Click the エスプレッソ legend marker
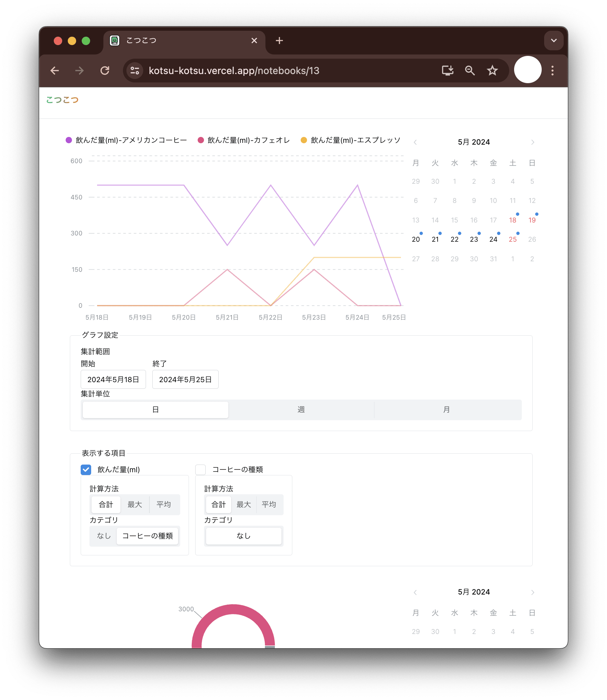The width and height of the screenshot is (607, 700). point(302,140)
